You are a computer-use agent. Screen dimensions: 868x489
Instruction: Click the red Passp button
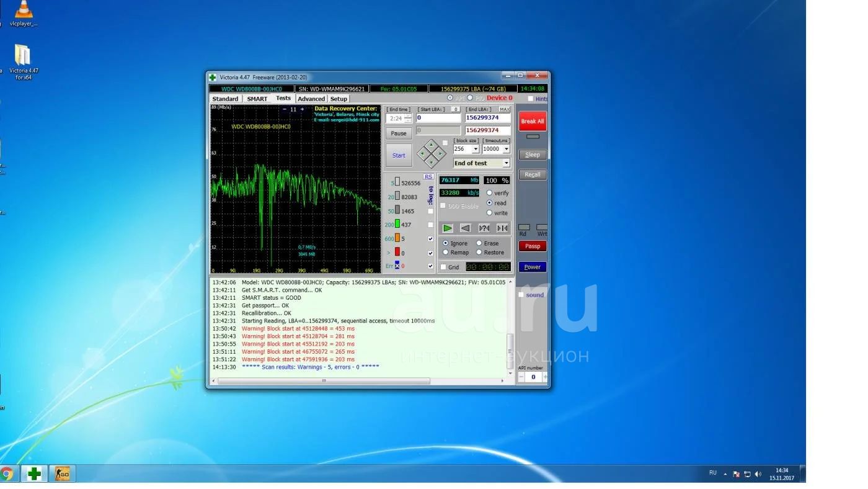click(x=533, y=246)
